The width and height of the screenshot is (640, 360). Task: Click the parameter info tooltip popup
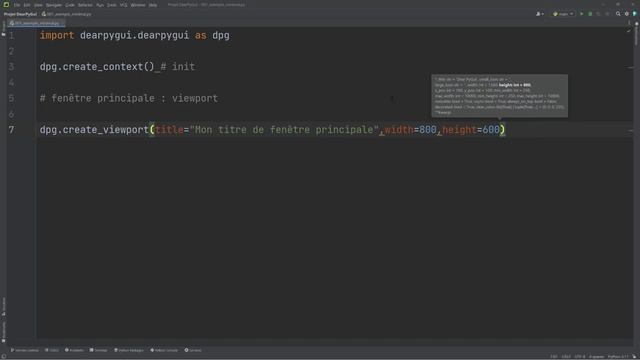pos(500,96)
